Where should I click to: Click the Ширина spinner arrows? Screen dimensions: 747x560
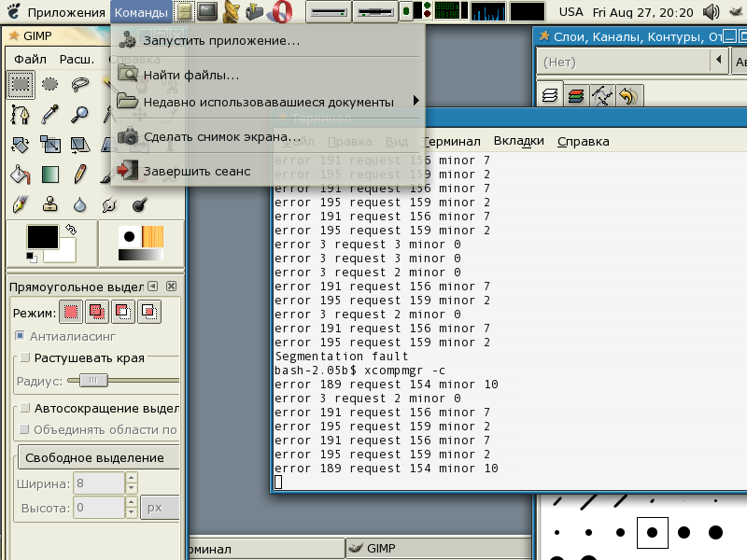pyautogui.click(x=132, y=483)
